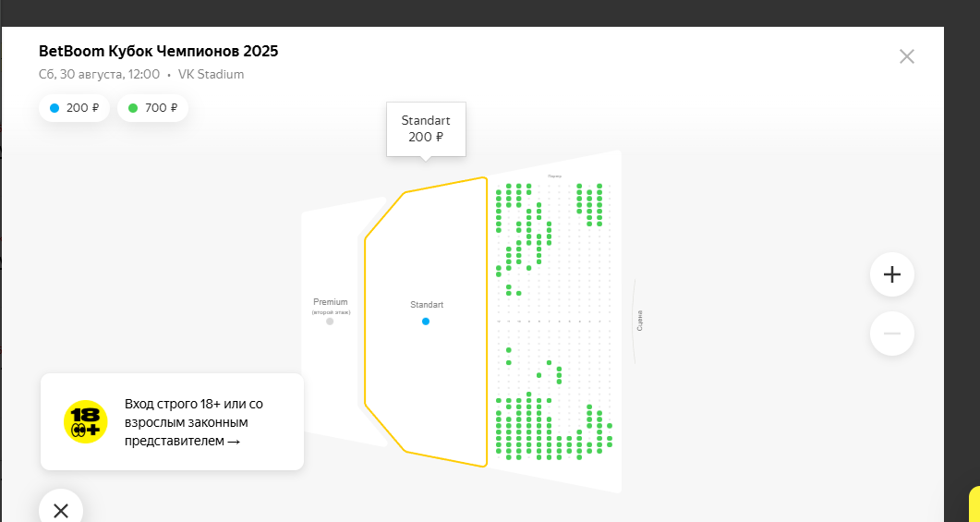Dismiss the 18+ notice with the round X

61,509
